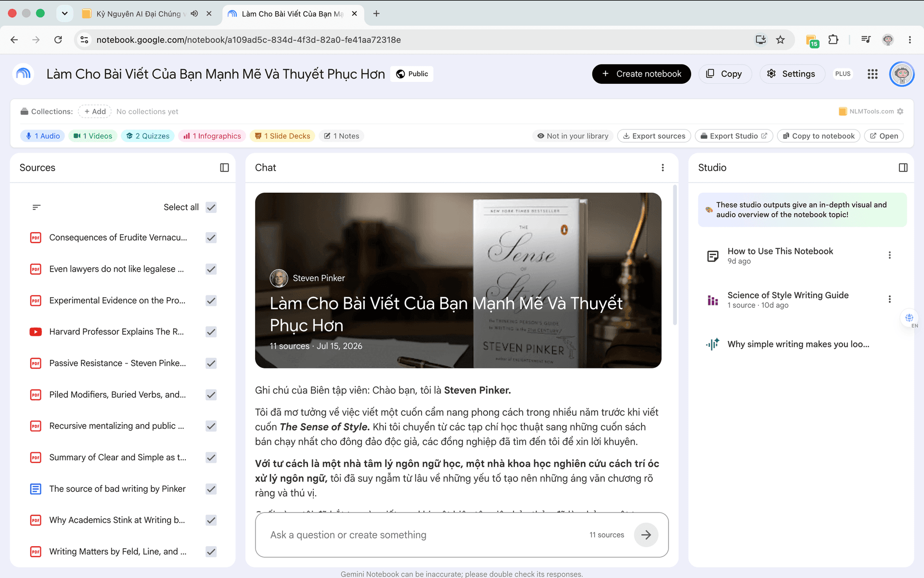
Task: Add a collection with + Add
Action: click(95, 111)
